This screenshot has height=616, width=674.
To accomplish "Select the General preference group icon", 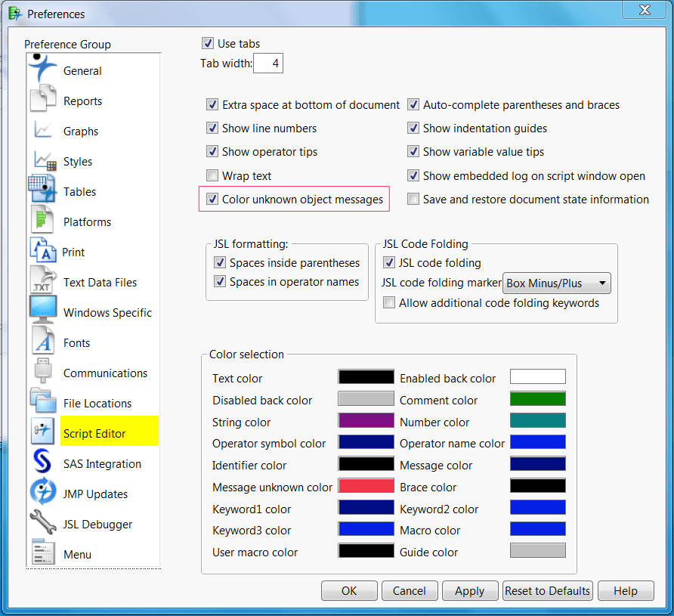I will pos(42,68).
